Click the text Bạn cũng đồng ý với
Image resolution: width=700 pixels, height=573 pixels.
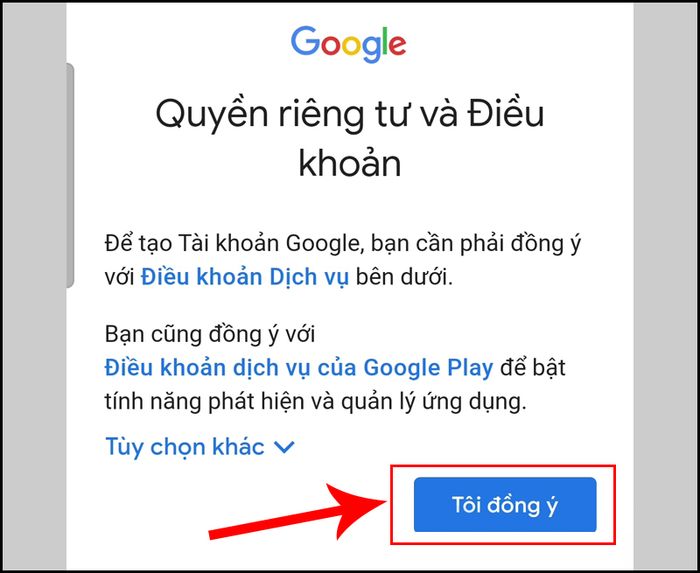(x=210, y=334)
